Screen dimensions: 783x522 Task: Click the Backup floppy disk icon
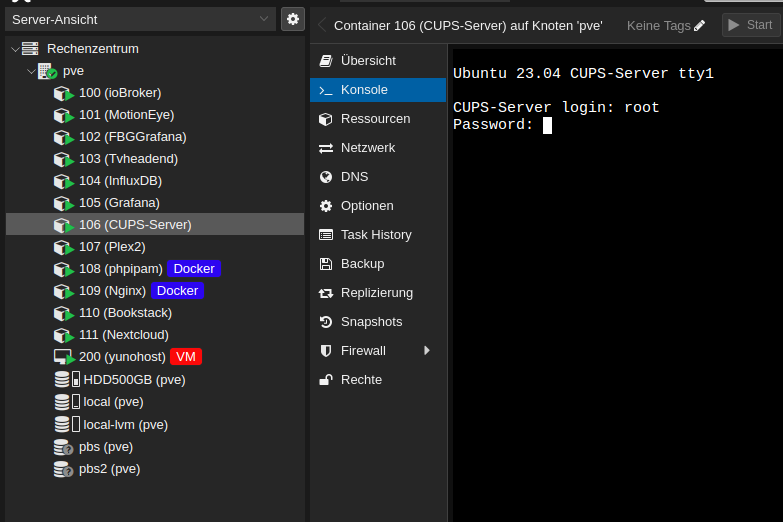[x=325, y=264]
